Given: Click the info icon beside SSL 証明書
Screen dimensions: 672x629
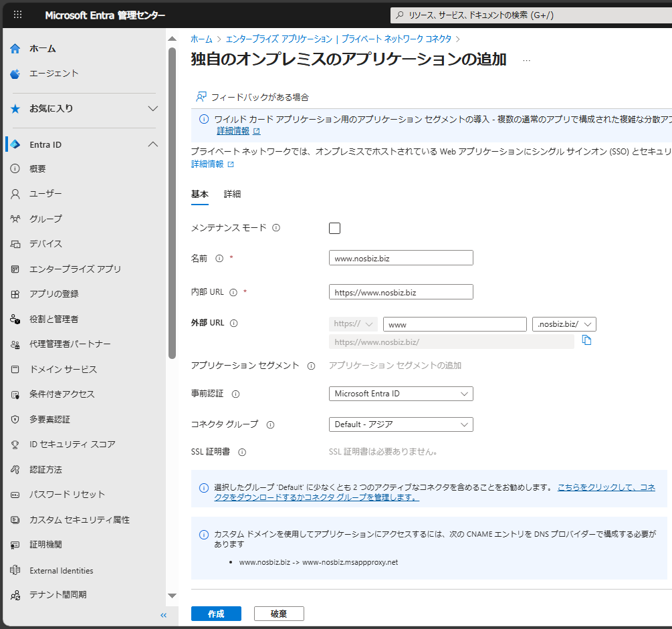Looking at the screenshot, I should 242,452.
